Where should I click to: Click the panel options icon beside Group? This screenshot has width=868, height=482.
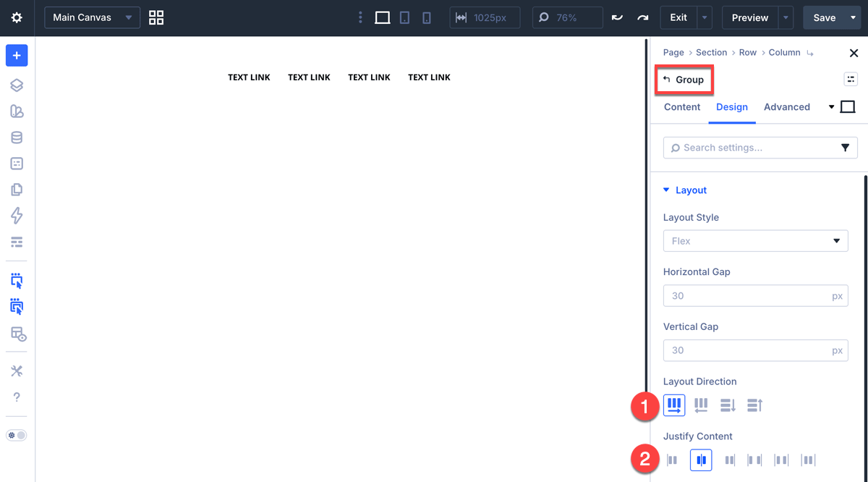[x=851, y=80]
